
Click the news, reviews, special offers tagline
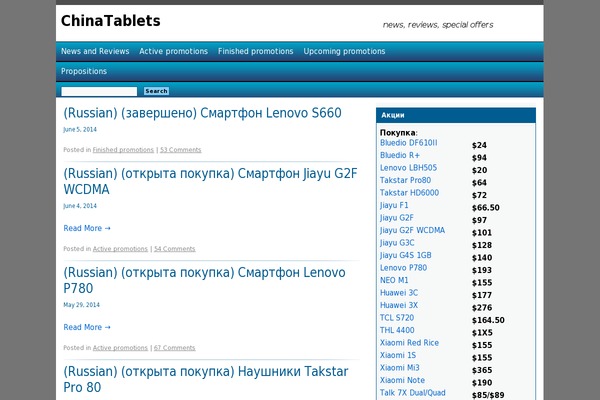(438, 25)
